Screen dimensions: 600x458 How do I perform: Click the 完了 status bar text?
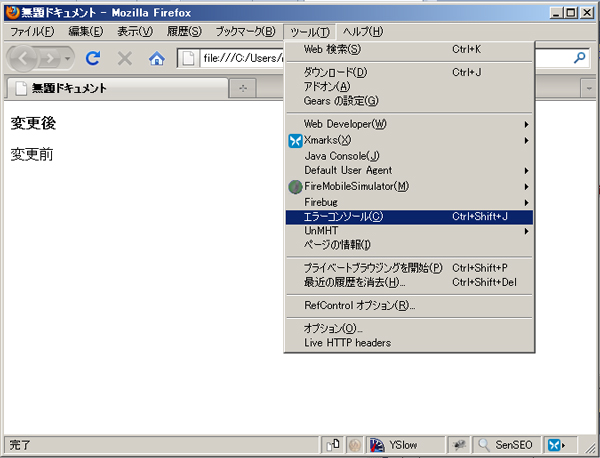[x=20, y=445]
